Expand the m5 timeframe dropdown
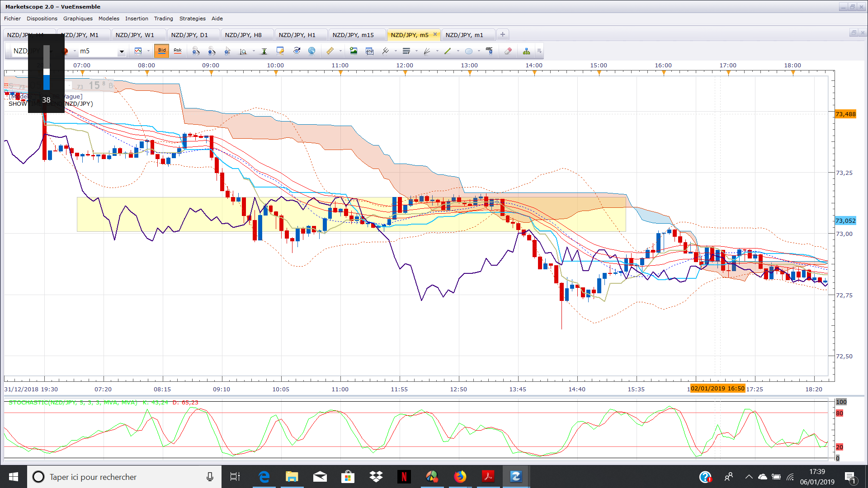Viewport: 868px width, 488px height. [x=122, y=52]
